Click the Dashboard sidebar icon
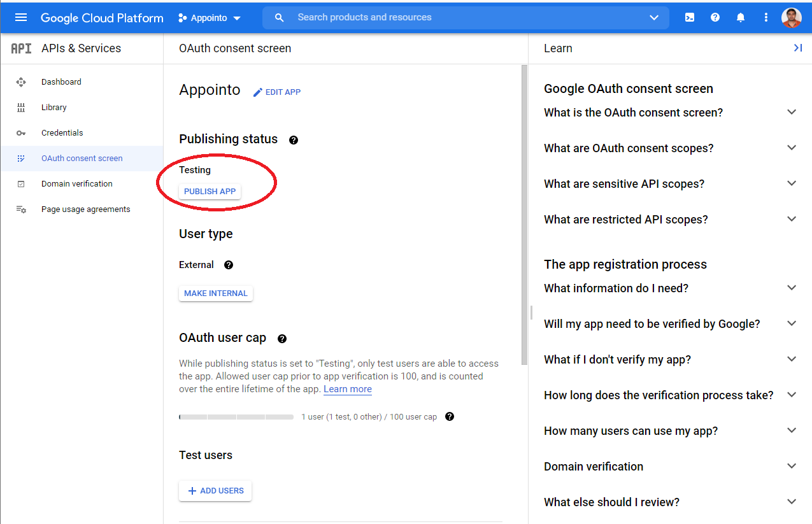This screenshot has width=812, height=524. click(21, 82)
